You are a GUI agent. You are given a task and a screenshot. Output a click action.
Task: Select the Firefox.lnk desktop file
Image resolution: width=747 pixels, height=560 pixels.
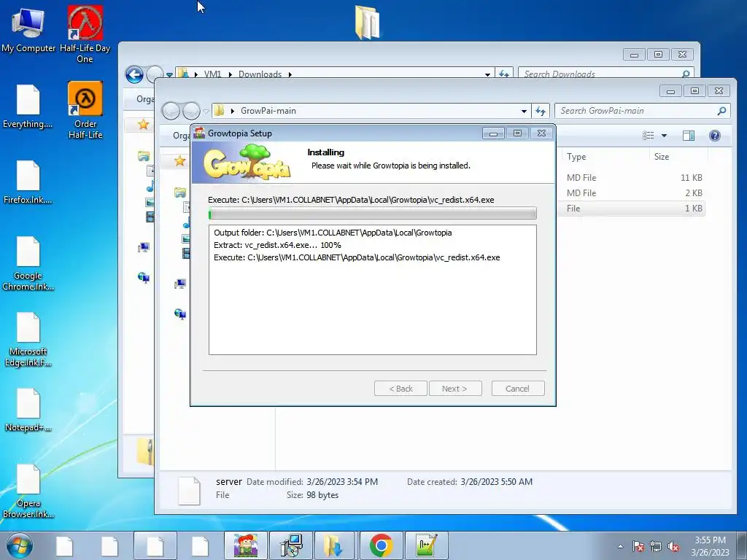pyautogui.click(x=28, y=182)
